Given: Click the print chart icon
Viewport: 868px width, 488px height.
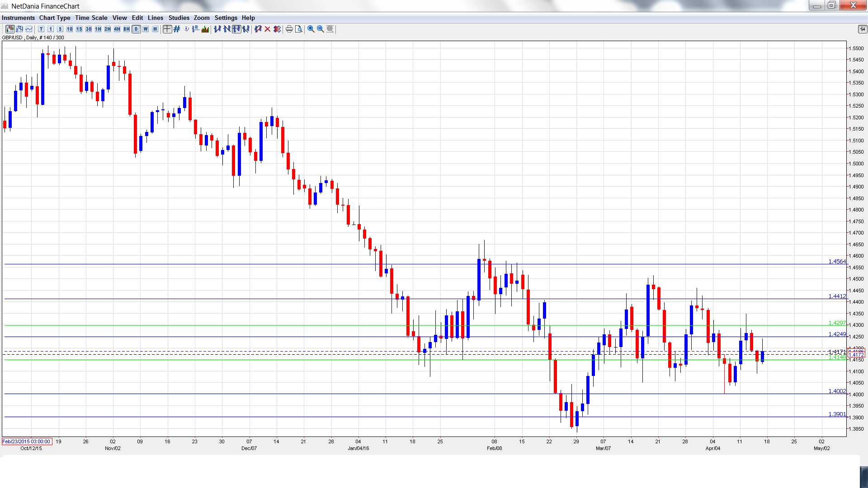Looking at the screenshot, I should (289, 29).
